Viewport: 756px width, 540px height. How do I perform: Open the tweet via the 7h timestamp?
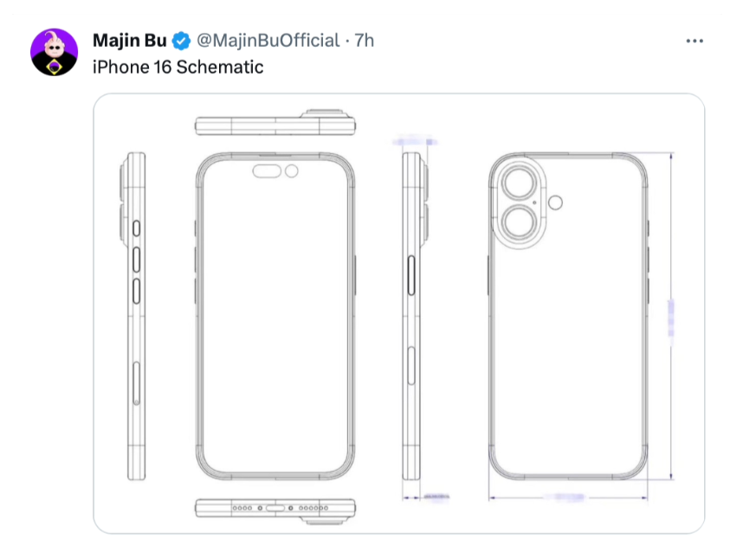click(365, 41)
